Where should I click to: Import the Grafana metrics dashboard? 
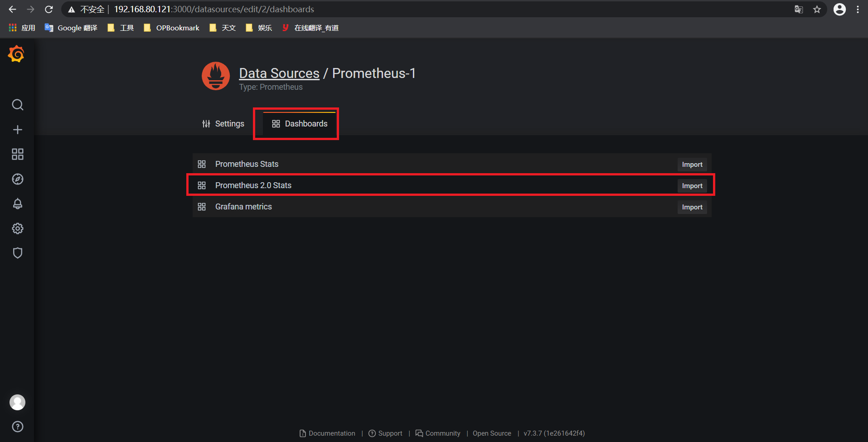692,207
